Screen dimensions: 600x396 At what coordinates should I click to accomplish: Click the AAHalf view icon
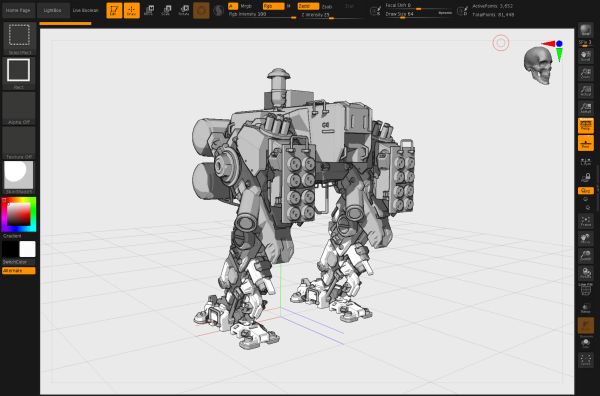585,108
